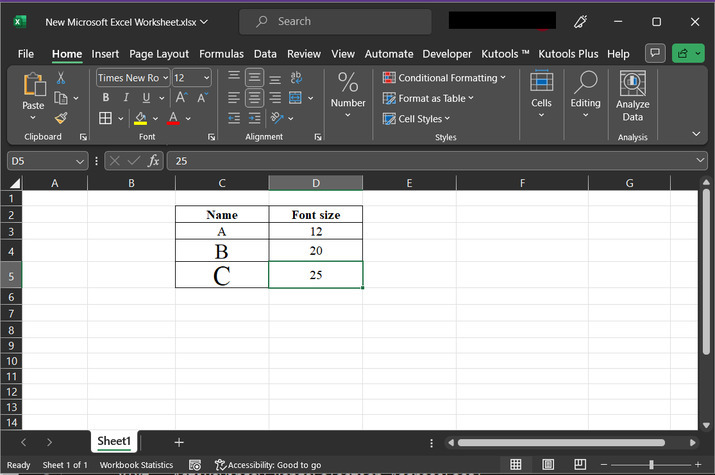
Task: Toggle Bold formatting
Action: point(106,98)
